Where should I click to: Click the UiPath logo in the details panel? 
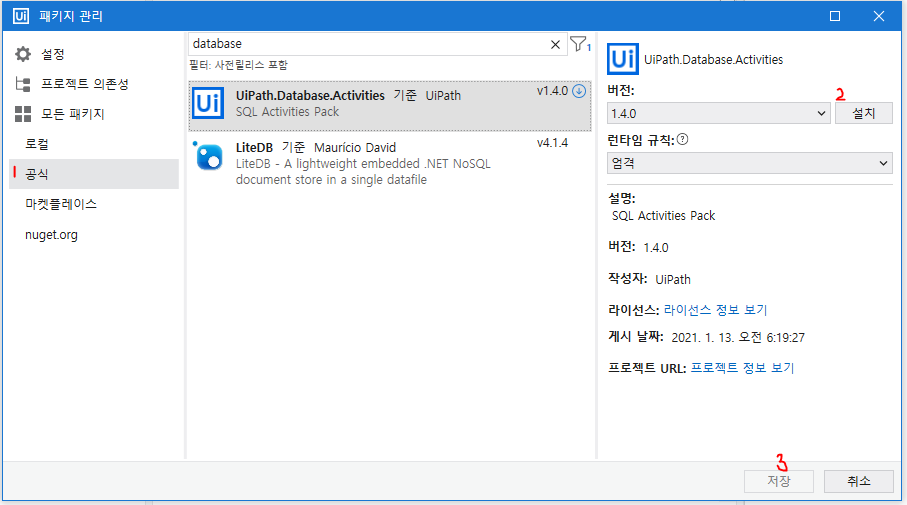pos(622,59)
